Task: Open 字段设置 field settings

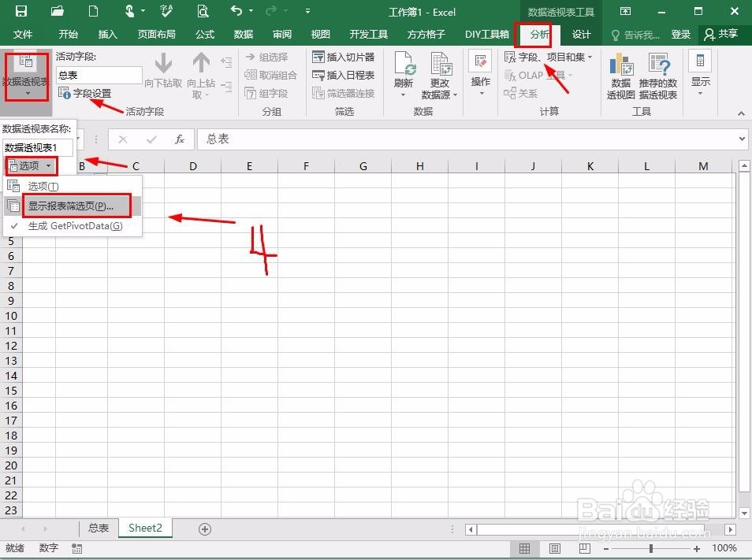Action: 85,93
